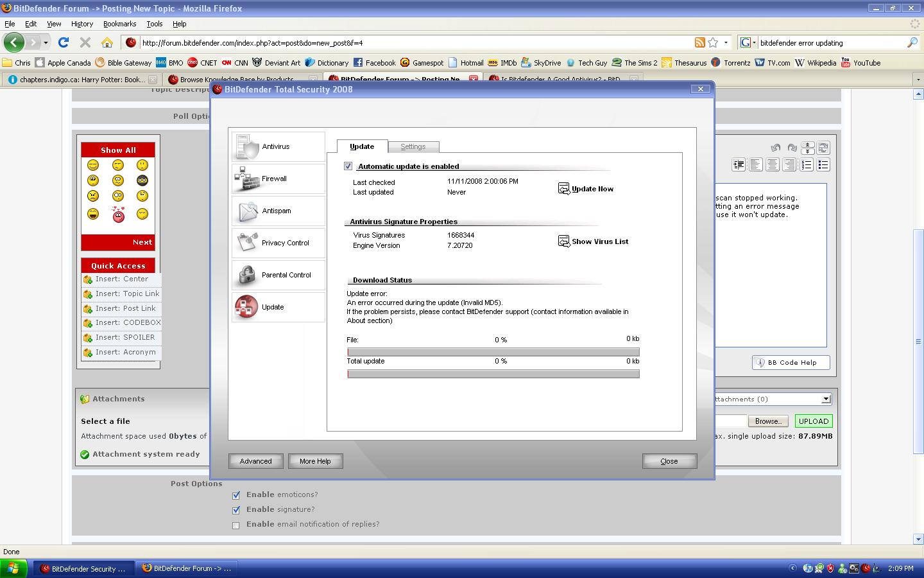
Task: Click the Show Virus List icon
Action: [563, 241]
